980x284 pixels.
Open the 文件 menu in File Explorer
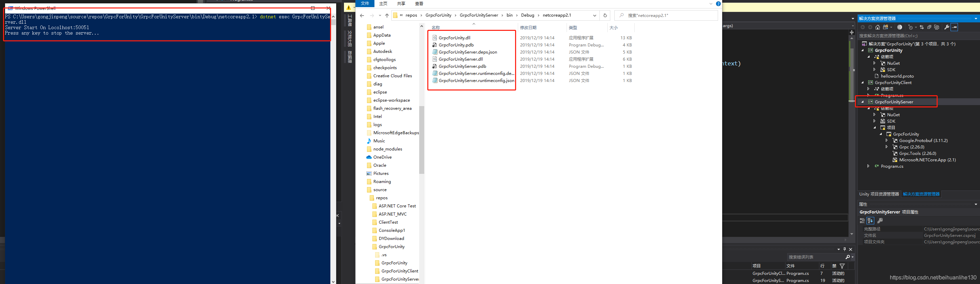365,3
